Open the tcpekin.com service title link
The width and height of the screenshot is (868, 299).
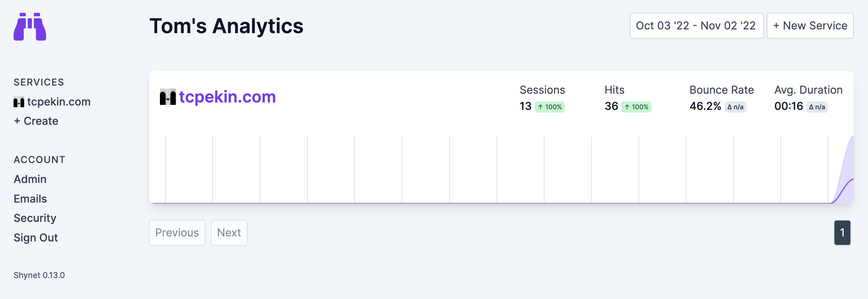[227, 97]
